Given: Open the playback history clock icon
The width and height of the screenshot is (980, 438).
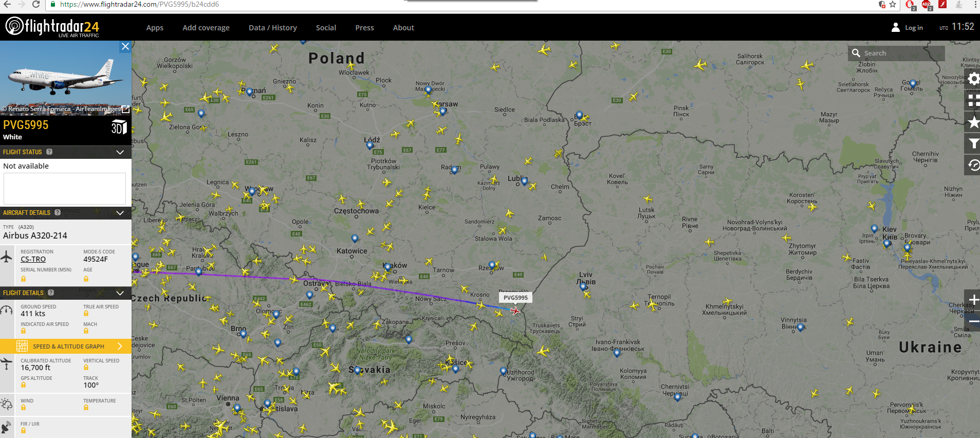Looking at the screenshot, I should (x=973, y=165).
